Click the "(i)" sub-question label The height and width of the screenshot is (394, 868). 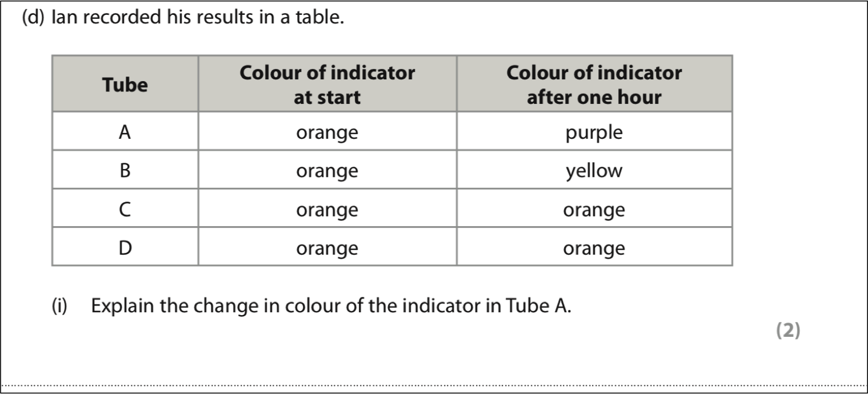[x=59, y=306]
